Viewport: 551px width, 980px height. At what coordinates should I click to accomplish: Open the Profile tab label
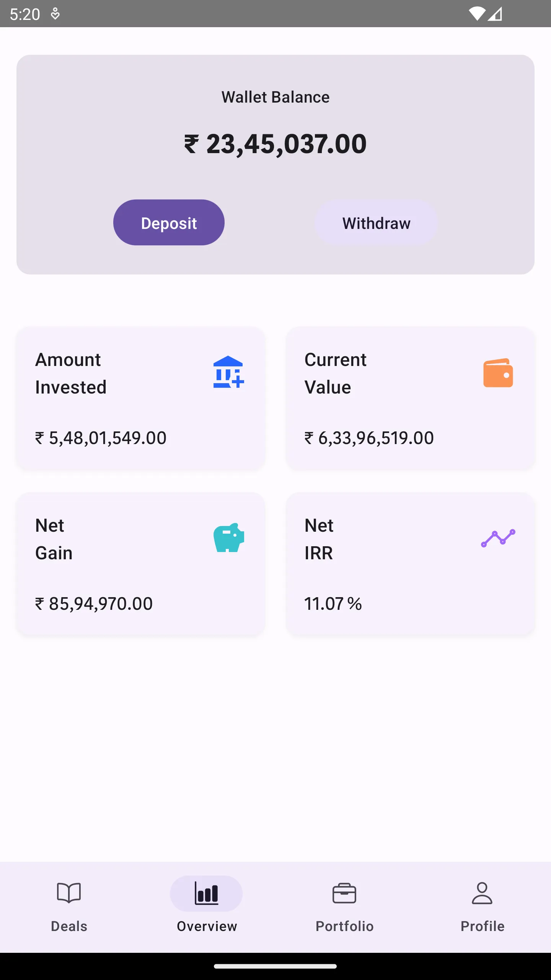pos(482,926)
